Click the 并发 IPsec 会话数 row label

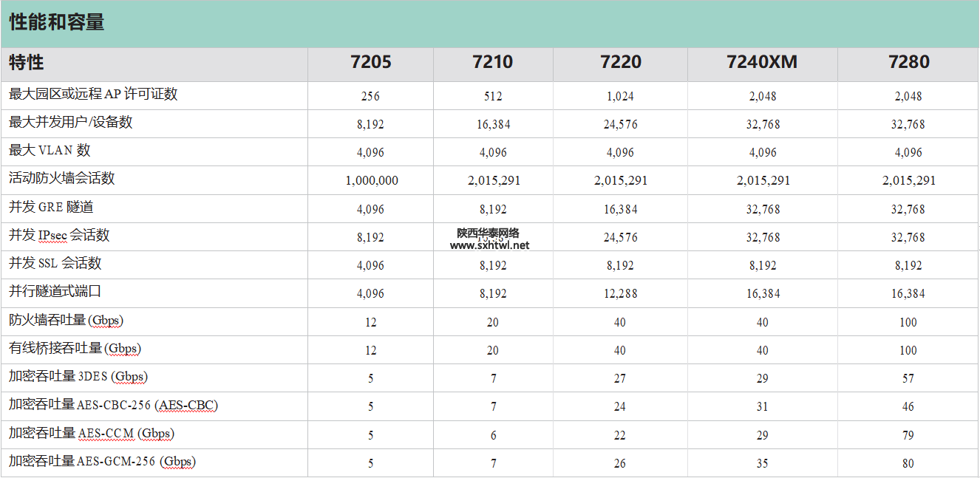coord(59,236)
